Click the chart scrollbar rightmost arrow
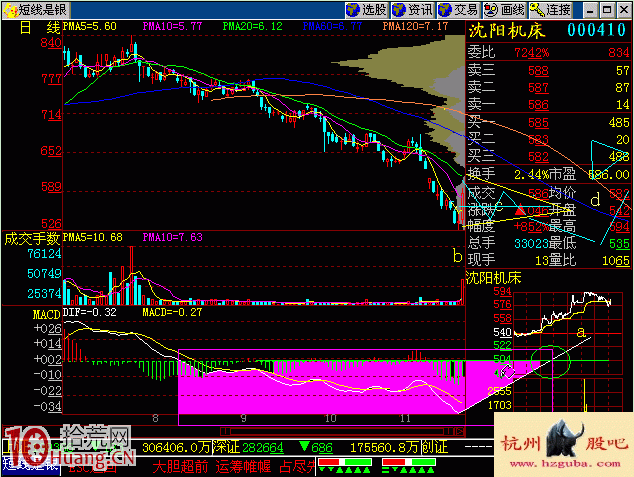This screenshot has height=477, width=634. pos(459,431)
